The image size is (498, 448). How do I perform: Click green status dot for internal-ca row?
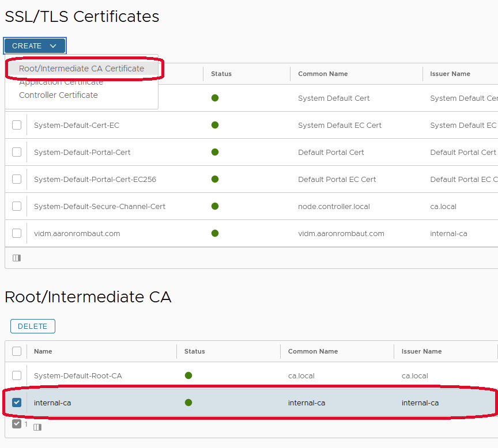pos(188,403)
